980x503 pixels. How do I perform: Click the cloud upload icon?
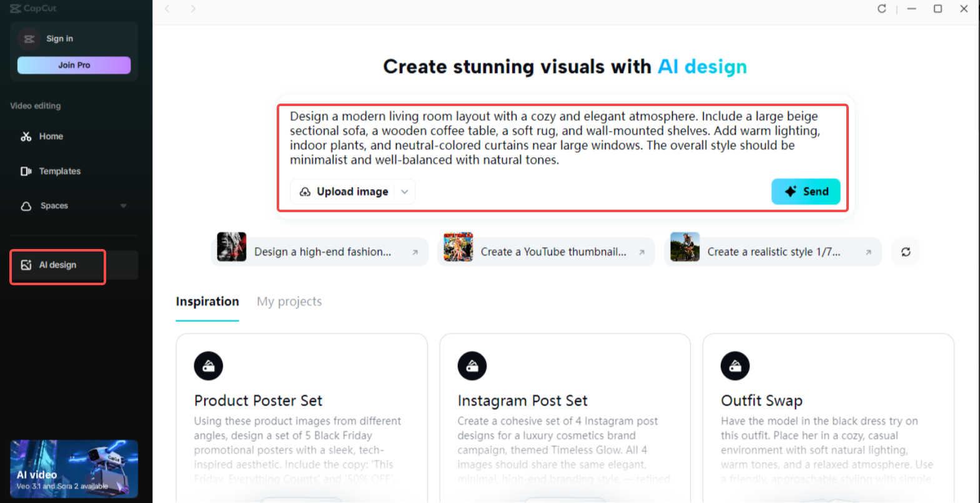coord(305,192)
